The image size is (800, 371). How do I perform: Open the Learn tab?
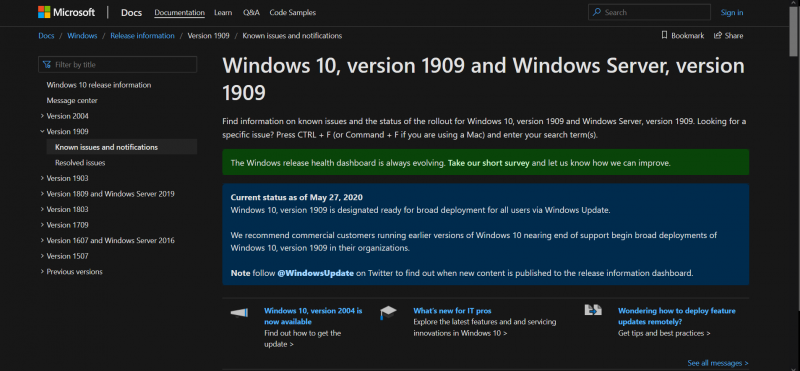[x=223, y=12]
